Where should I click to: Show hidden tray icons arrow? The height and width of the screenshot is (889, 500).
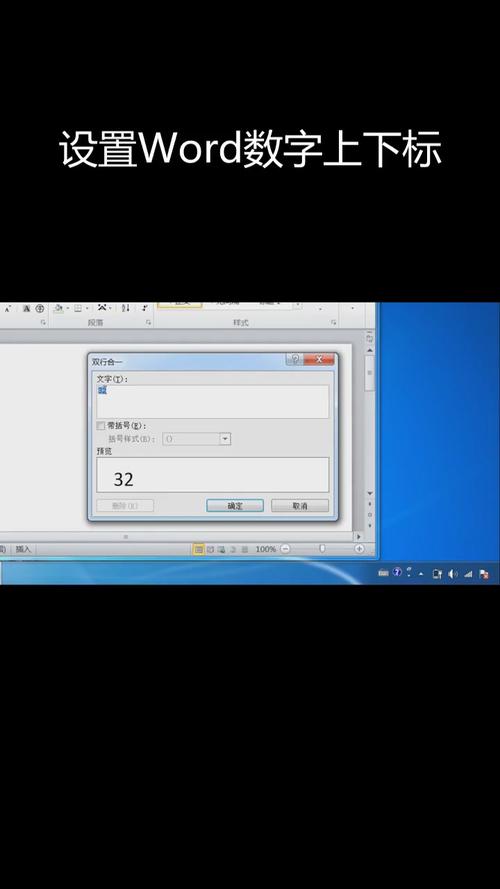[421, 574]
